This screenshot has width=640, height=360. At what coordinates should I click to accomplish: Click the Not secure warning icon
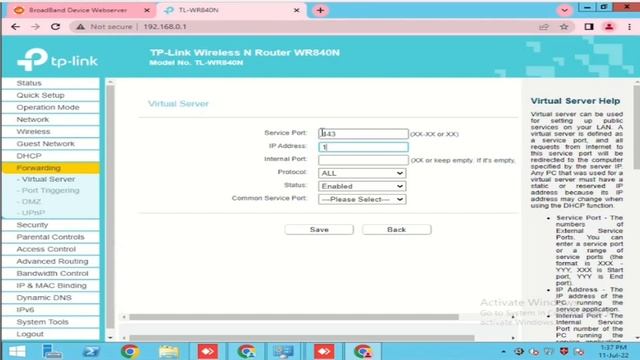80,27
